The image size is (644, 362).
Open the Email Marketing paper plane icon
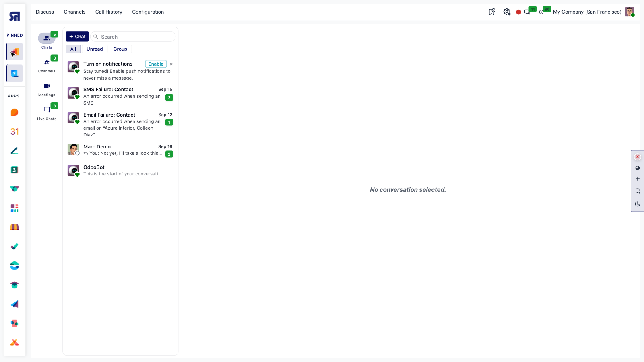[x=14, y=304]
